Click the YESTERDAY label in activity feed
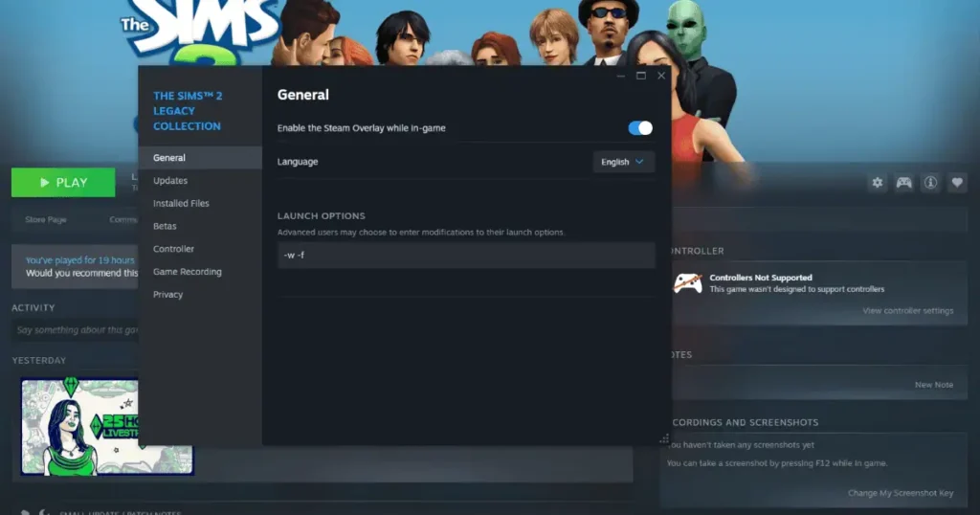 click(x=38, y=361)
